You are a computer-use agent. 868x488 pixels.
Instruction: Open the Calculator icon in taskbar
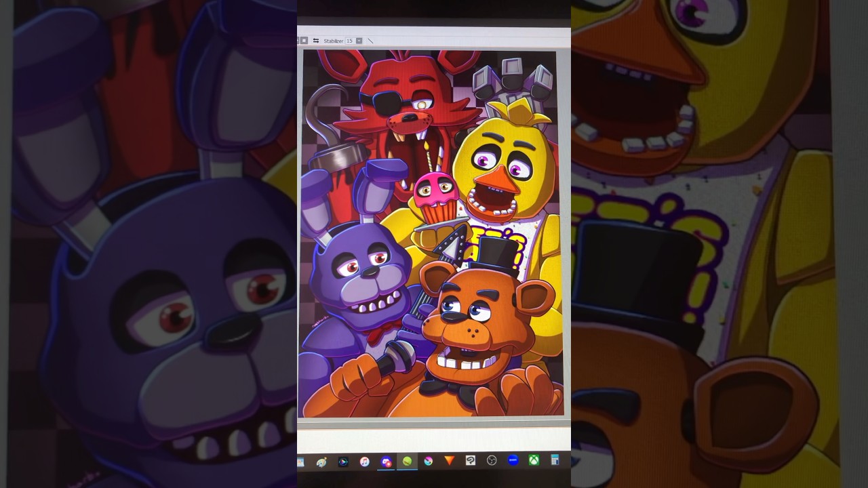tap(555, 460)
